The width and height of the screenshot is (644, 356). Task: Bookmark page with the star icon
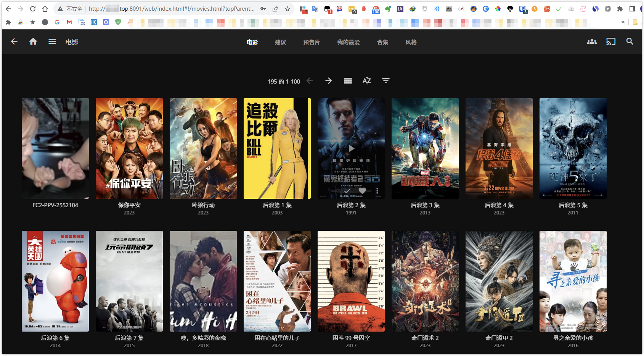pyautogui.click(x=287, y=9)
